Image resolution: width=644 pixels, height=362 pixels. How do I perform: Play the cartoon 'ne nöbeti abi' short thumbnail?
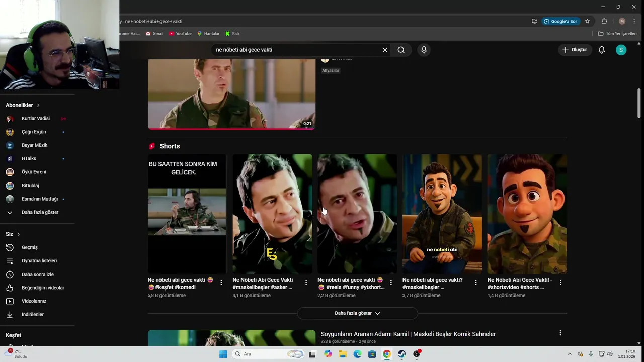[442, 214]
